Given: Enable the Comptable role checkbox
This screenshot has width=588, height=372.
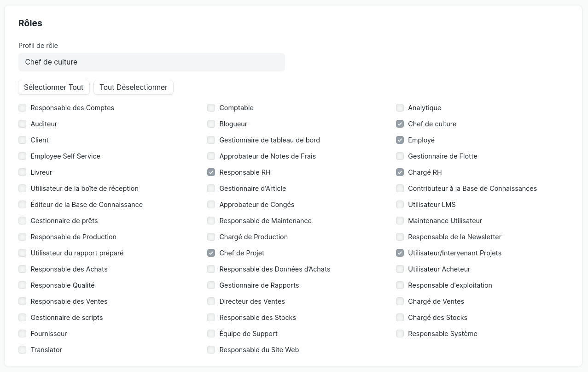Looking at the screenshot, I should click(211, 108).
